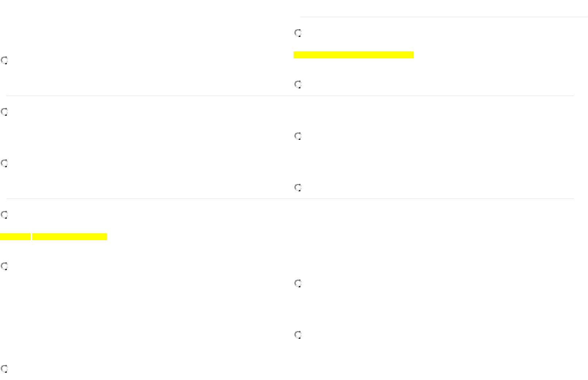The image size is (588, 380).
Task: Click the long yellow highlighted bar in right column
Action: pos(353,55)
